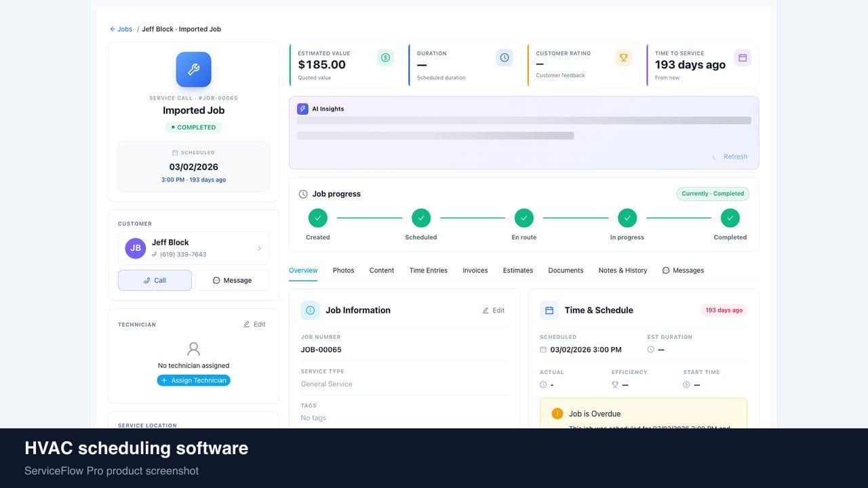Click the Completed step checkmark circle
Screen dimensions: 868x488
point(730,218)
